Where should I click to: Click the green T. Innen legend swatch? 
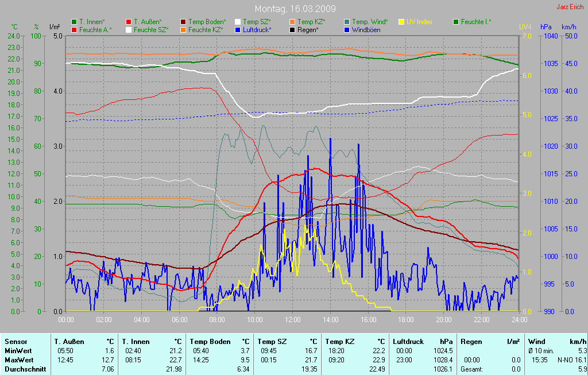point(74,22)
